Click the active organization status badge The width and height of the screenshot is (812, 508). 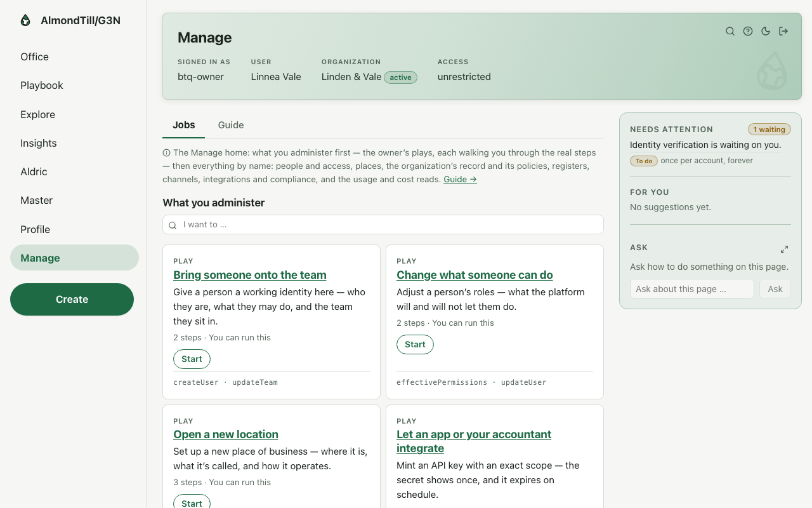tap(401, 77)
